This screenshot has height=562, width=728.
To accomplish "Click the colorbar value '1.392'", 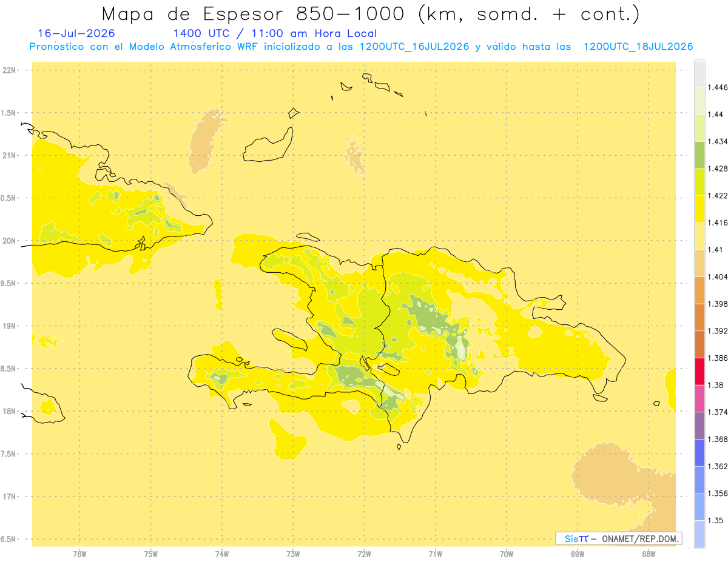I will [717, 331].
